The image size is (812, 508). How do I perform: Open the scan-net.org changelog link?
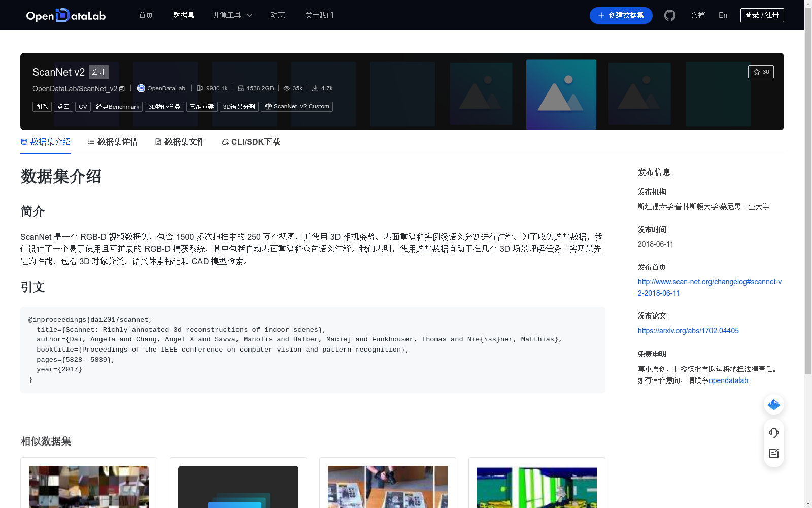709,288
